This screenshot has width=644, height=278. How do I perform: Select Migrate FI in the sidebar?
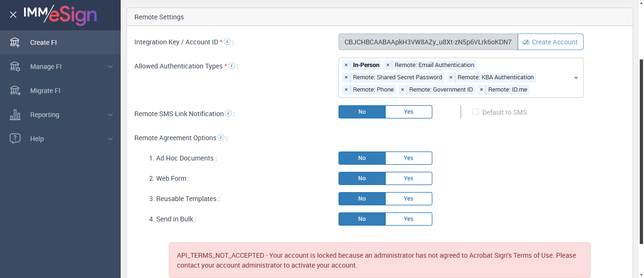tap(45, 91)
